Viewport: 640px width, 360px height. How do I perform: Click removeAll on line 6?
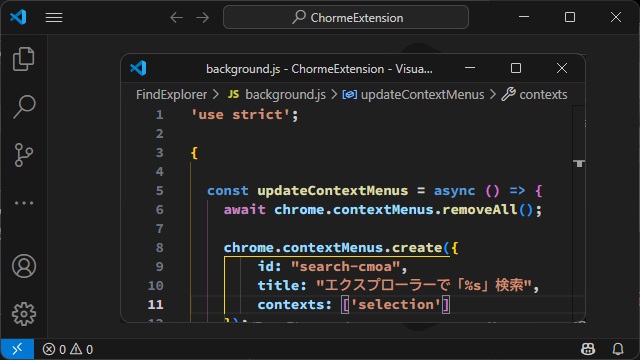point(480,210)
